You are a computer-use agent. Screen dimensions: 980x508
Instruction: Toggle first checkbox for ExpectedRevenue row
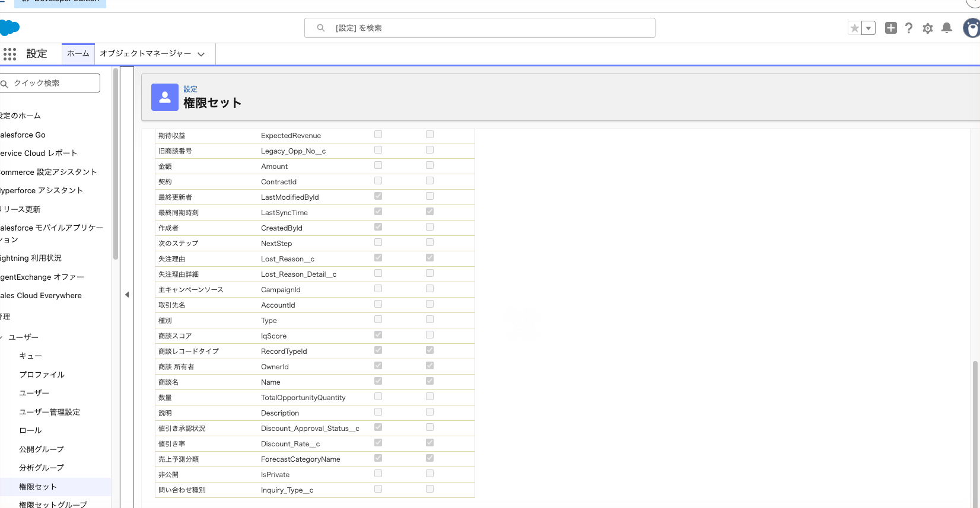(x=378, y=135)
